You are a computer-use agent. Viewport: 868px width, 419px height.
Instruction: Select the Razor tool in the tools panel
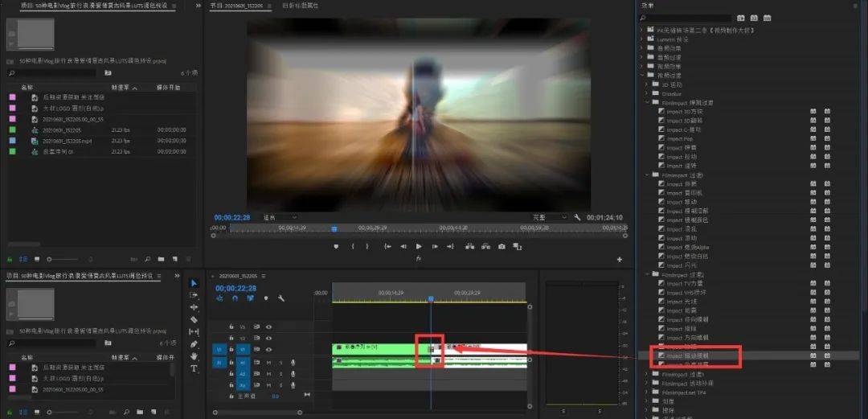click(x=194, y=320)
